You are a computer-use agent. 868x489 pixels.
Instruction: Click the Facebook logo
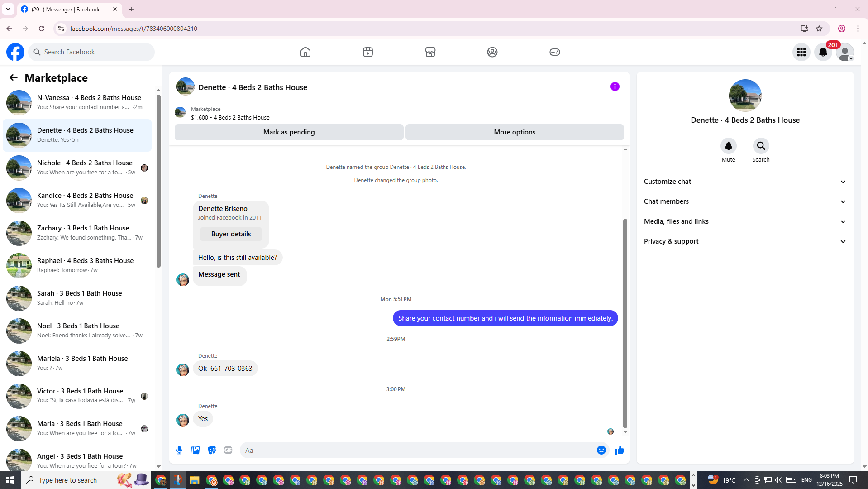[15, 52]
